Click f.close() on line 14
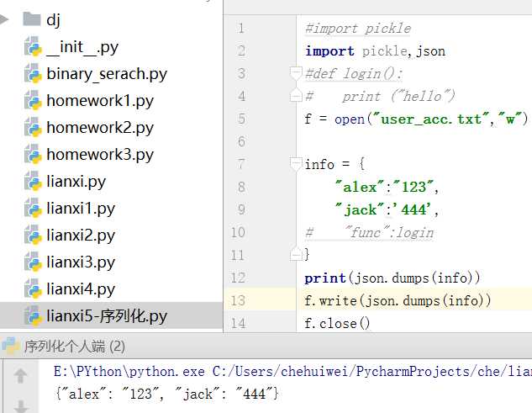532x413 pixels. (337, 324)
